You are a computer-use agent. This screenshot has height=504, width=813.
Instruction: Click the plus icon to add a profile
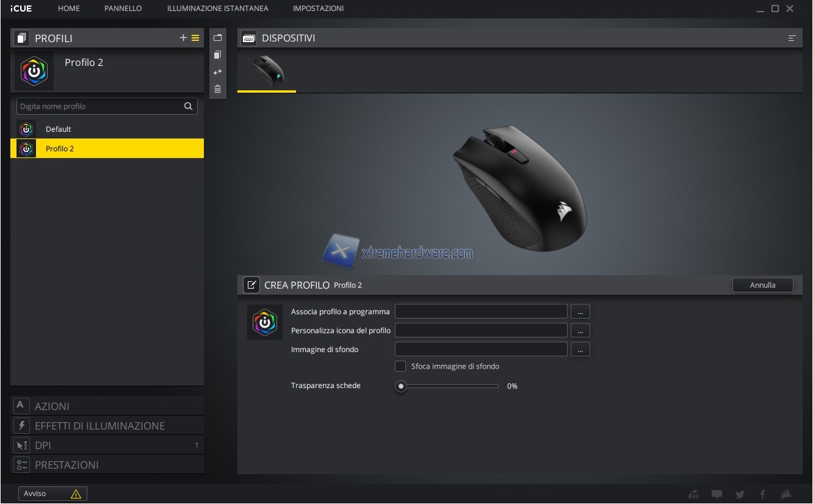[183, 38]
